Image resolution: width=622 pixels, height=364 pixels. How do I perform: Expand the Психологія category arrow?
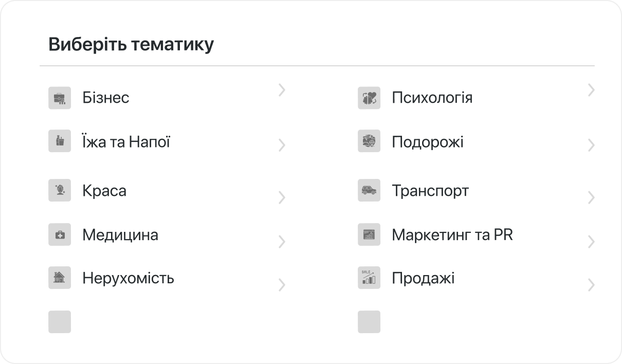591,90
